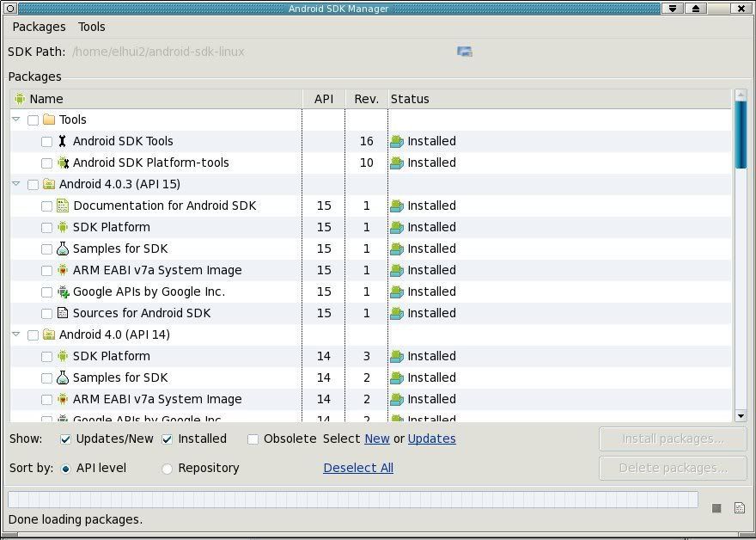Check the Android SDK Tools checkbox

tap(46, 142)
